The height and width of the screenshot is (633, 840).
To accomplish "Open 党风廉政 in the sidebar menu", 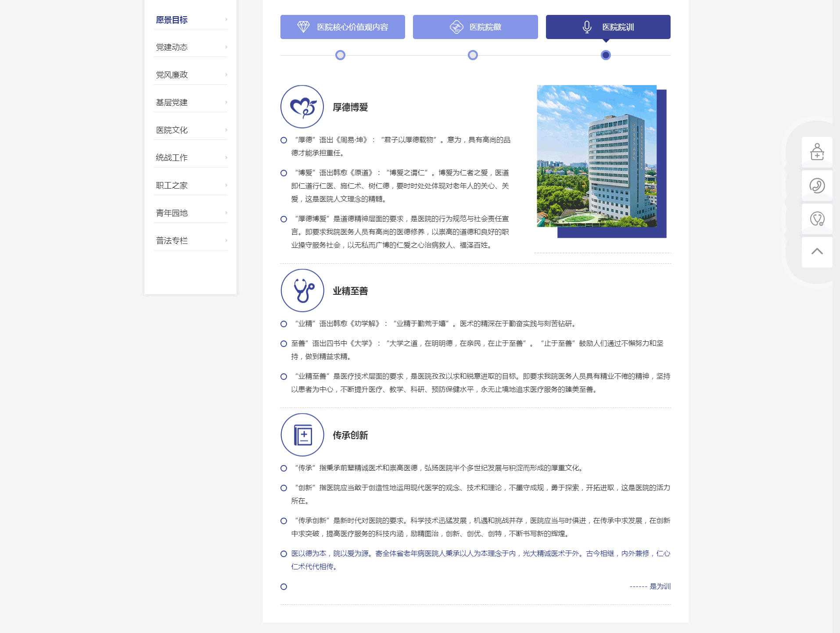I will pyautogui.click(x=172, y=75).
